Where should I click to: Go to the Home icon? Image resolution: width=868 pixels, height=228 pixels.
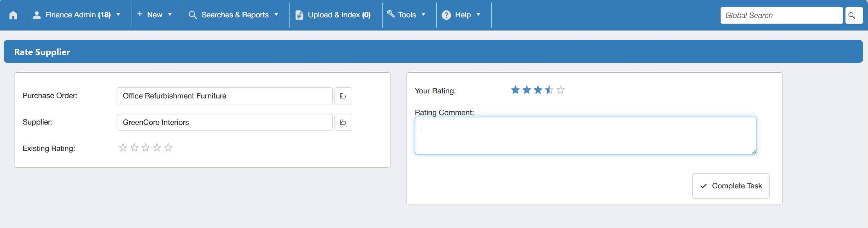(13, 15)
